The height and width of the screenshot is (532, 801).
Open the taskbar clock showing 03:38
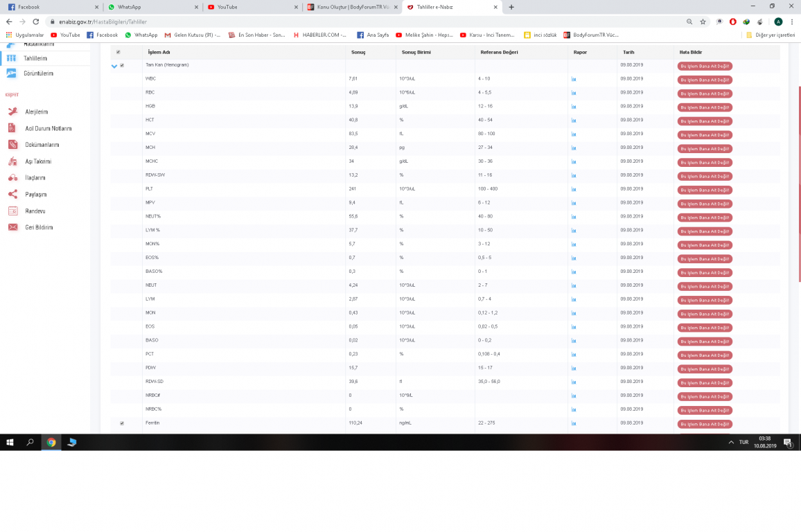pyautogui.click(x=765, y=442)
